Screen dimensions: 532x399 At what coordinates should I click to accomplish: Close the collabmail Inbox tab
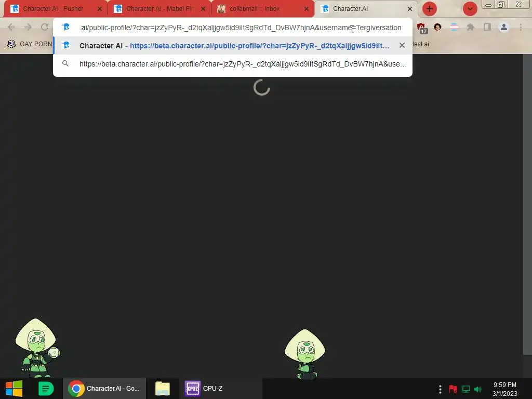(x=307, y=9)
